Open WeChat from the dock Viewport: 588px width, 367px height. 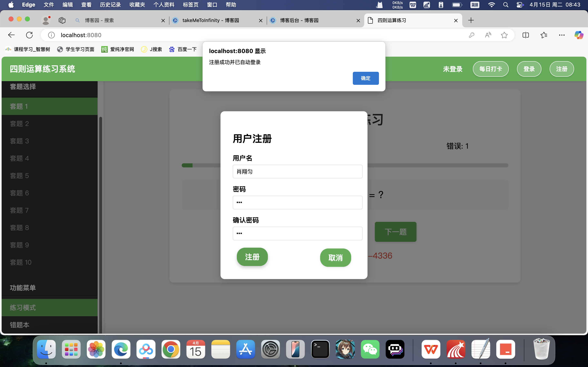coord(370,349)
